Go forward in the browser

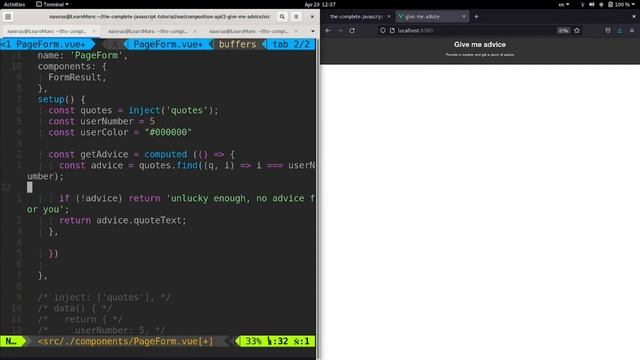click(x=340, y=31)
